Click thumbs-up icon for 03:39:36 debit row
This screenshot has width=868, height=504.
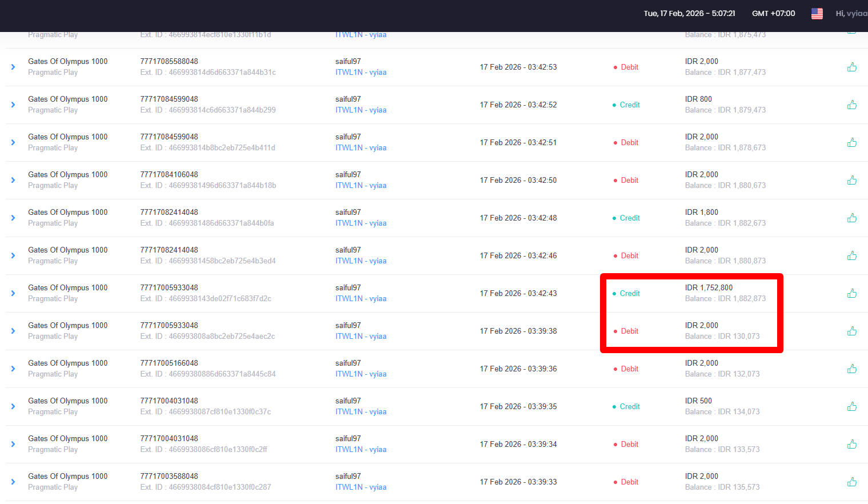pyautogui.click(x=851, y=369)
